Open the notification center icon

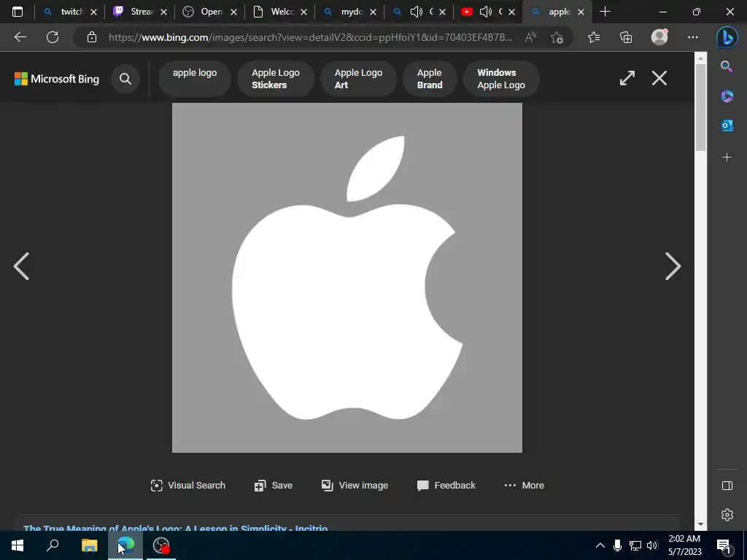pyautogui.click(x=724, y=545)
